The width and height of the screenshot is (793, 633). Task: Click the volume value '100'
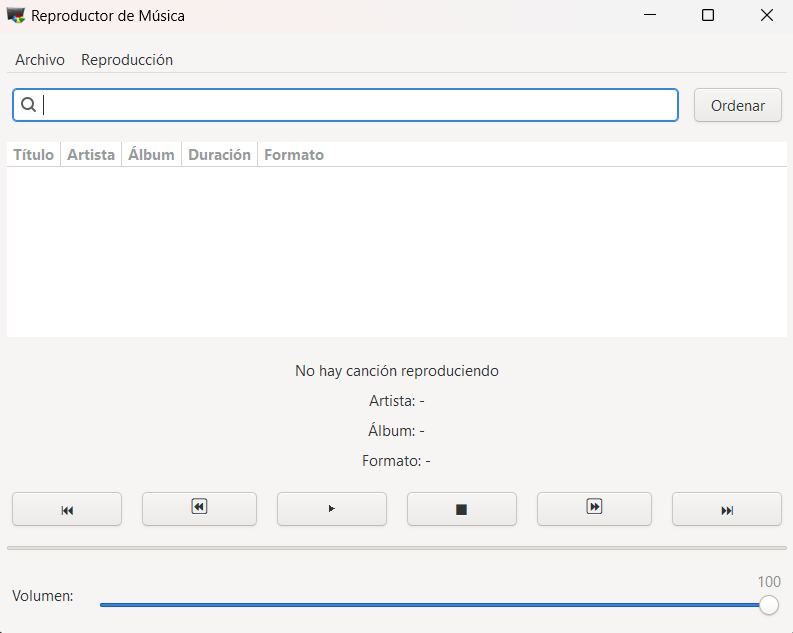tap(769, 582)
